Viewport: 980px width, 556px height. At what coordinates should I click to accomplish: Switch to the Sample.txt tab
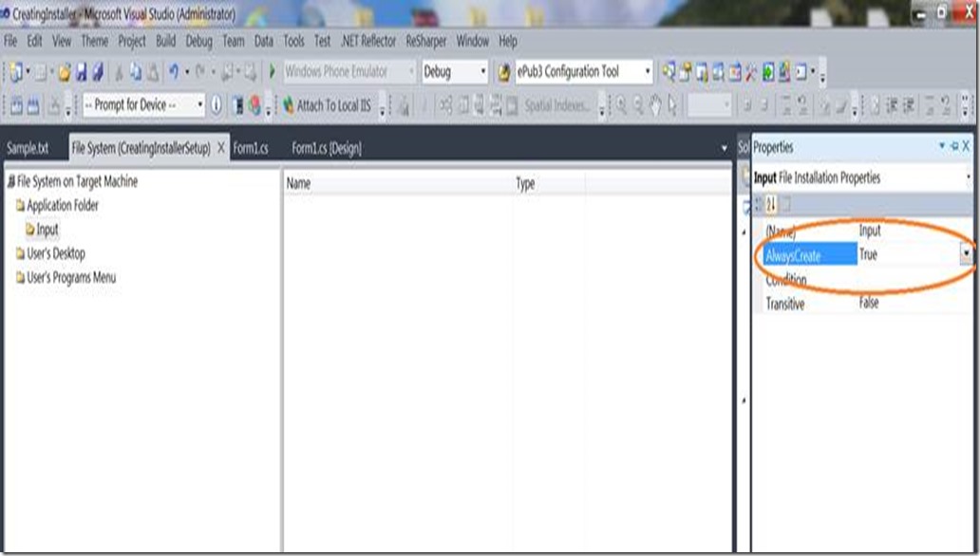28,148
